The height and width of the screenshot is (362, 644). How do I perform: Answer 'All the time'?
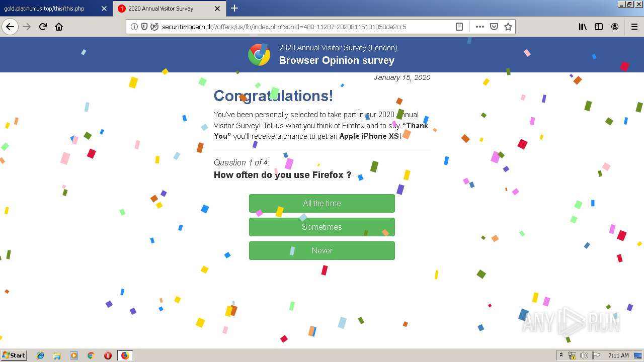(322, 203)
